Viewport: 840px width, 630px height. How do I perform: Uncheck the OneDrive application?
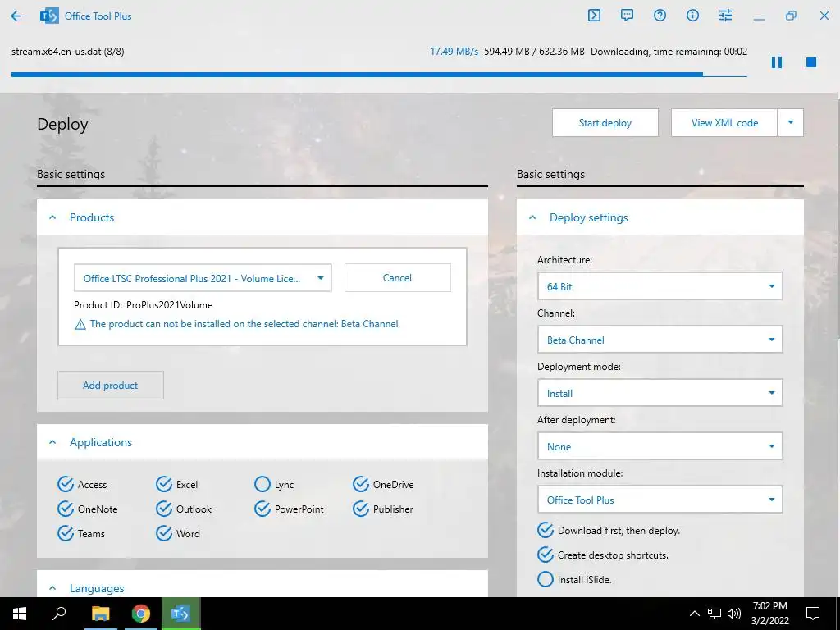click(361, 484)
